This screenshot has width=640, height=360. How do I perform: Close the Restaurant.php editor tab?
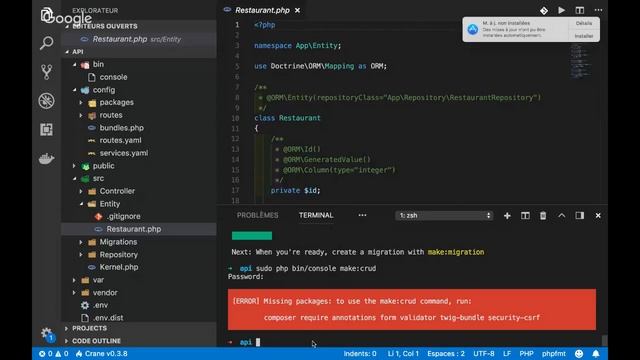[298, 10]
